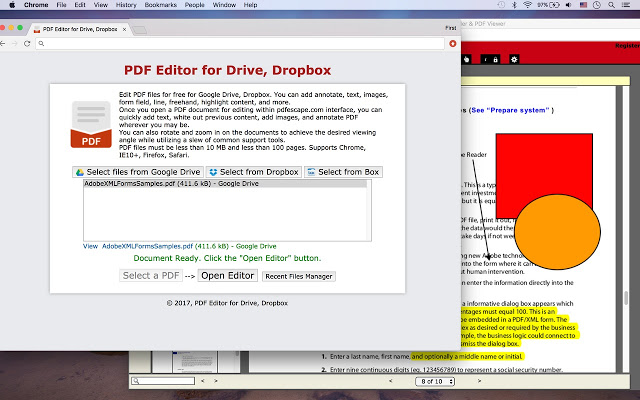Click the search field in PDF viewer footer

click(x=163, y=381)
